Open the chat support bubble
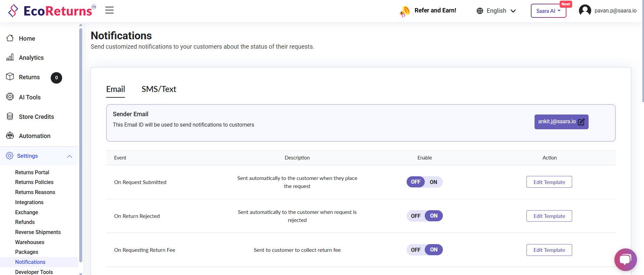This screenshot has height=275, width=644. (x=625, y=260)
